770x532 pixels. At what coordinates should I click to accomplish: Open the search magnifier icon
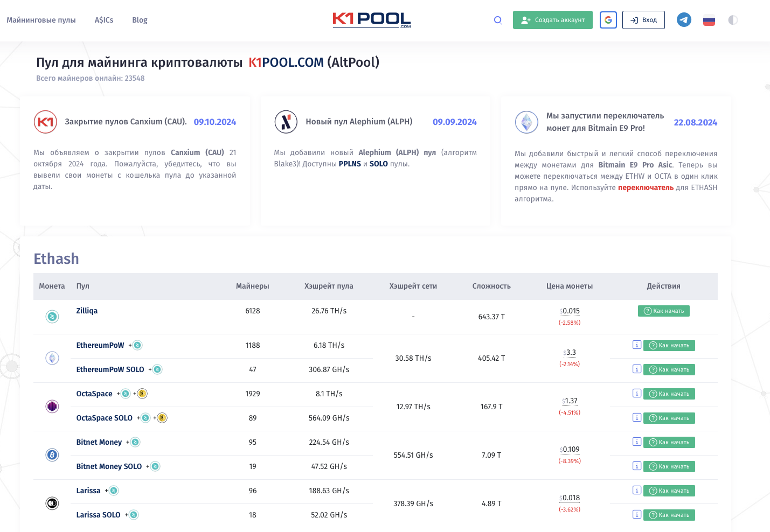pos(498,20)
